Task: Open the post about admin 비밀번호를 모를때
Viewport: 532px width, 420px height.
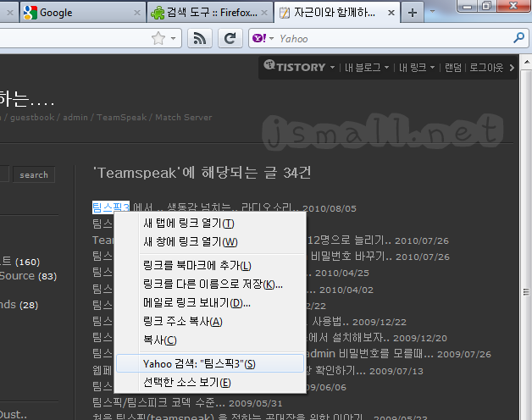Action: point(370,353)
